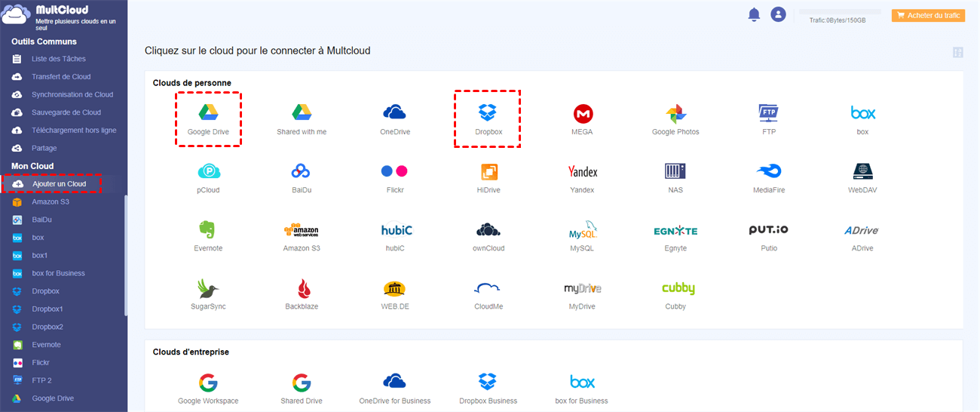
Task: Connect ownCloud service
Action: pyautogui.click(x=488, y=230)
